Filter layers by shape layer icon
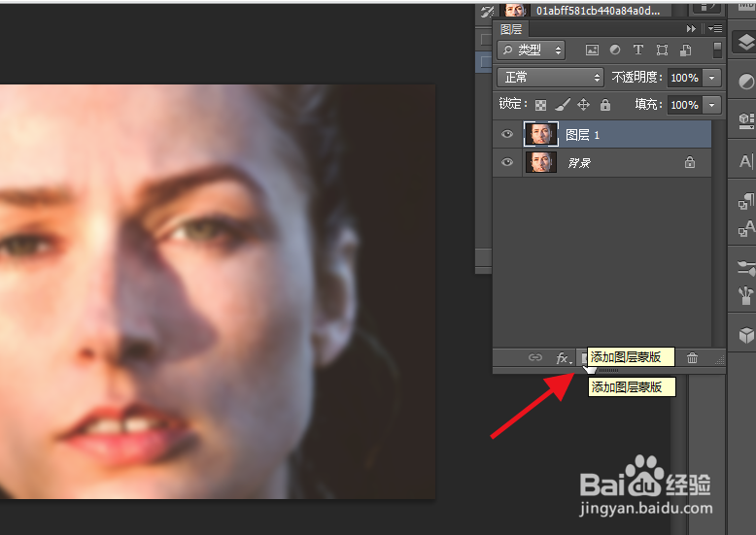Viewport: 756px width, 535px height. tap(662, 50)
